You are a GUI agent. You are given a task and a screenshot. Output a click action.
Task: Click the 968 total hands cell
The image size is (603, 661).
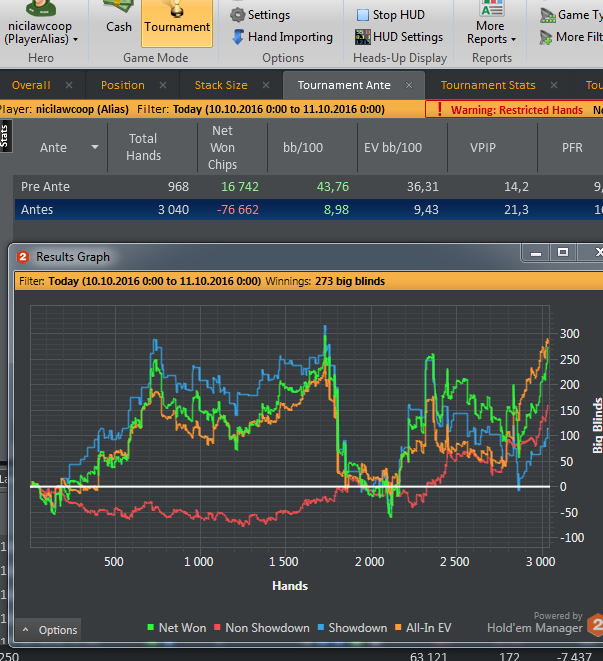coord(178,187)
